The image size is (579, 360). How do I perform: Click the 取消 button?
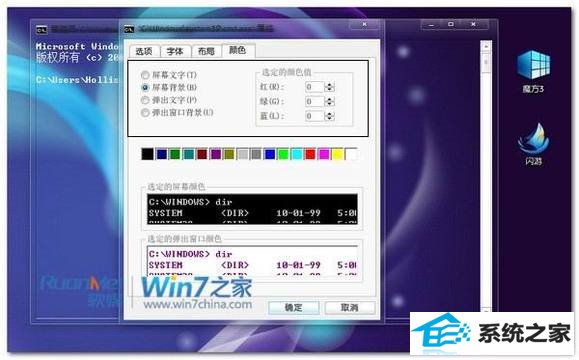(350, 308)
